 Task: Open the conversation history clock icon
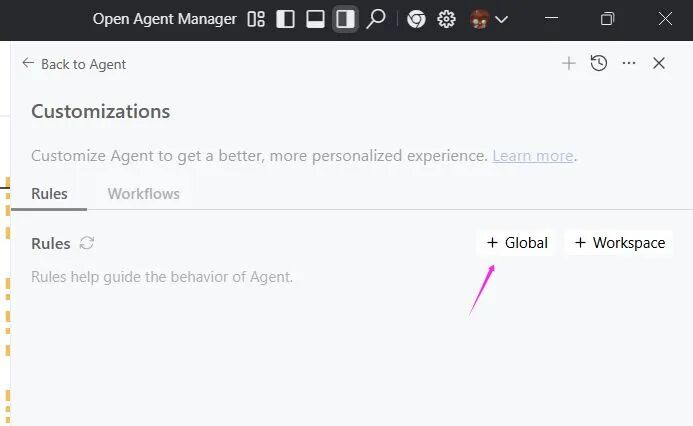599,63
